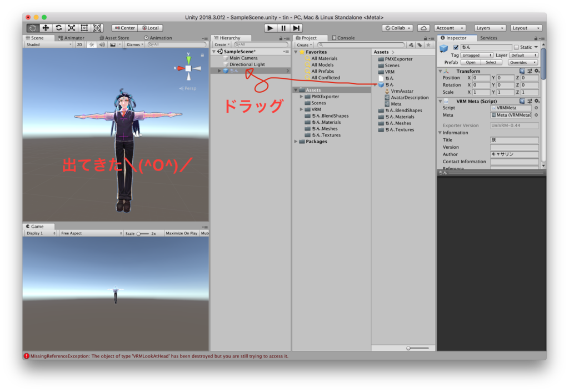The image size is (569, 392).
Task: Click the Hierarchy search field
Action: (x=261, y=44)
